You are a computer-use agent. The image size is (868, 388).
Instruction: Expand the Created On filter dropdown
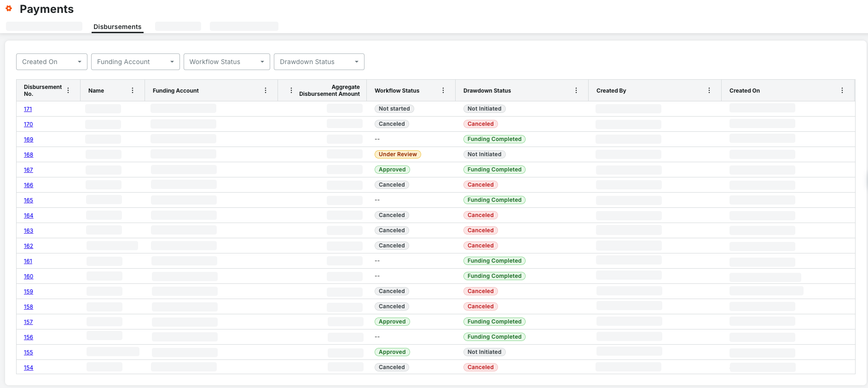click(52, 62)
